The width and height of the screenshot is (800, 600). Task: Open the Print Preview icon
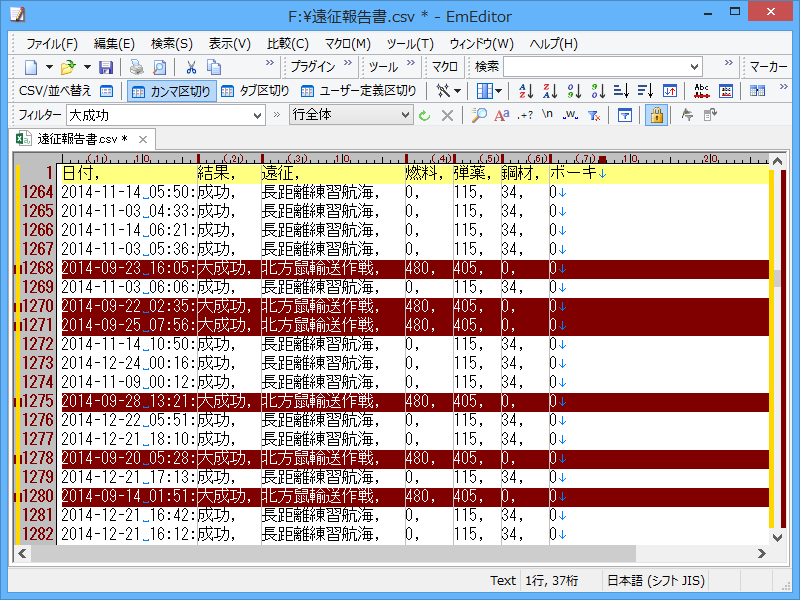(x=158, y=66)
